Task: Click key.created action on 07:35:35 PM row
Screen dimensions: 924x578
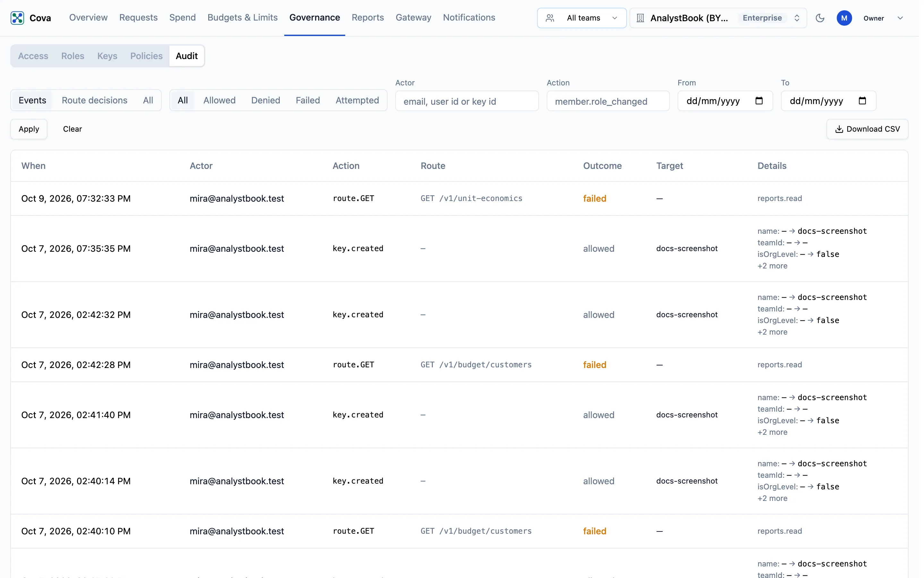Action: 358,249
